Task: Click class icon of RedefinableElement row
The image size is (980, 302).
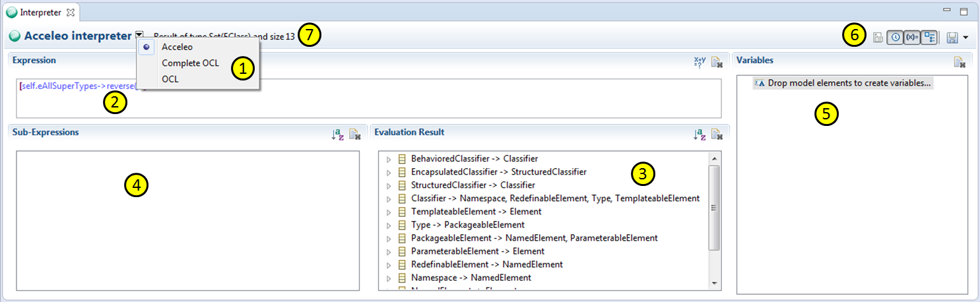Action: pos(402,264)
